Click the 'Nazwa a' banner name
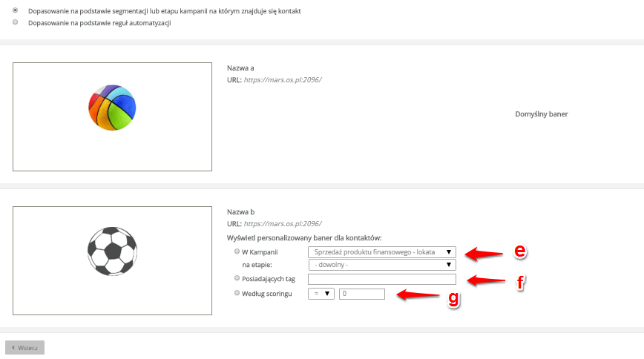This screenshot has height=359, width=644. (240, 68)
